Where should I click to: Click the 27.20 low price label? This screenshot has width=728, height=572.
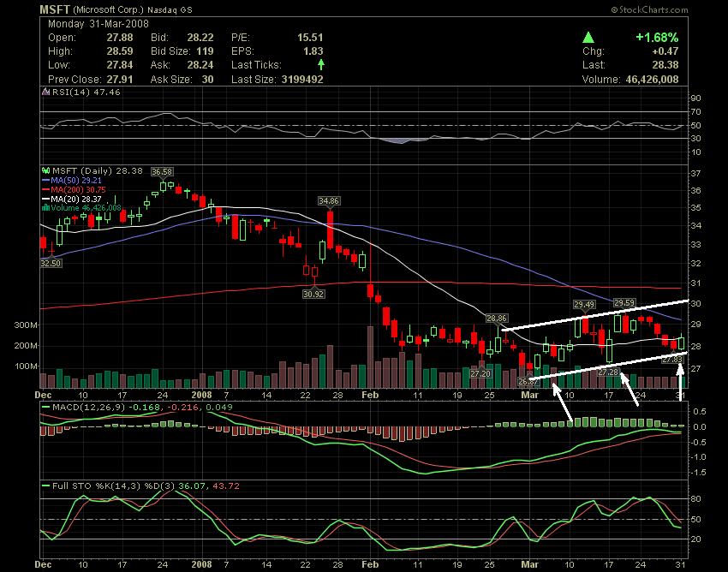480,373
